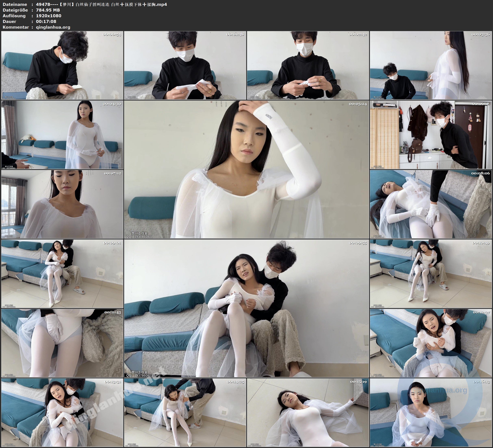This screenshot has height=448, width=493.
Task: Click the qinglanhua.org comment text
Action: (53, 27)
